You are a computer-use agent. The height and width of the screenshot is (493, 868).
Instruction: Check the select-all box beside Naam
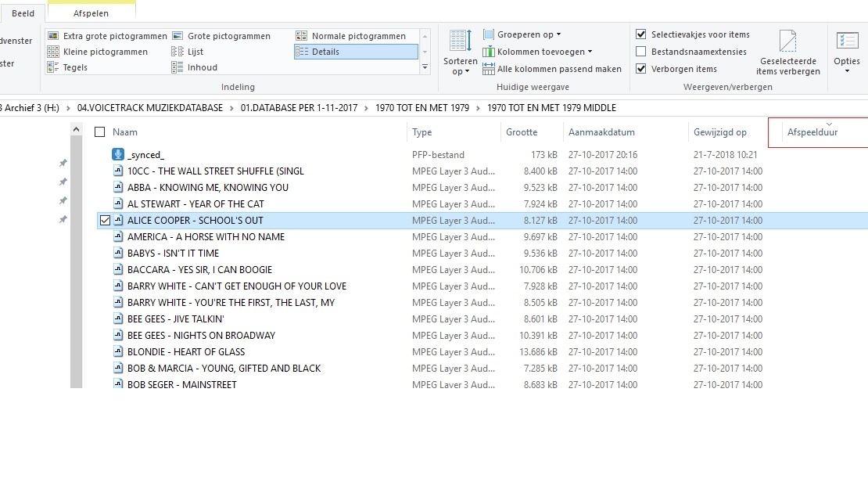99,131
